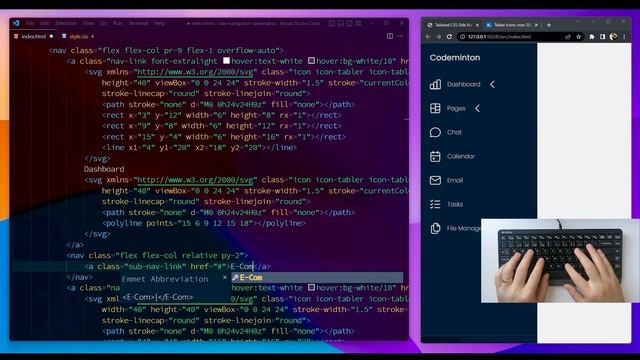Image resolution: width=640 pixels, height=360 pixels.
Task: Click the VS Code logo icon
Action: 16,23
